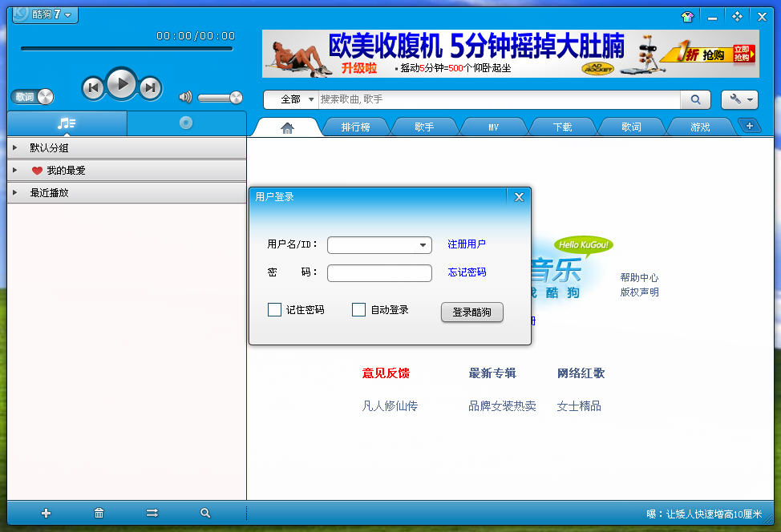The image size is (781, 532).
Task: Click the 凡人修仙传 link
Action: [390, 406]
